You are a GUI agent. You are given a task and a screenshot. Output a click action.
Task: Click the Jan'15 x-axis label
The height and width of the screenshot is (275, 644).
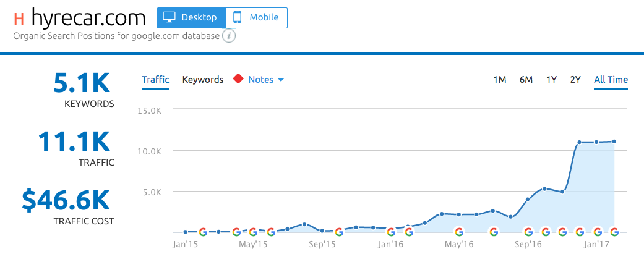[x=185, y=245]
